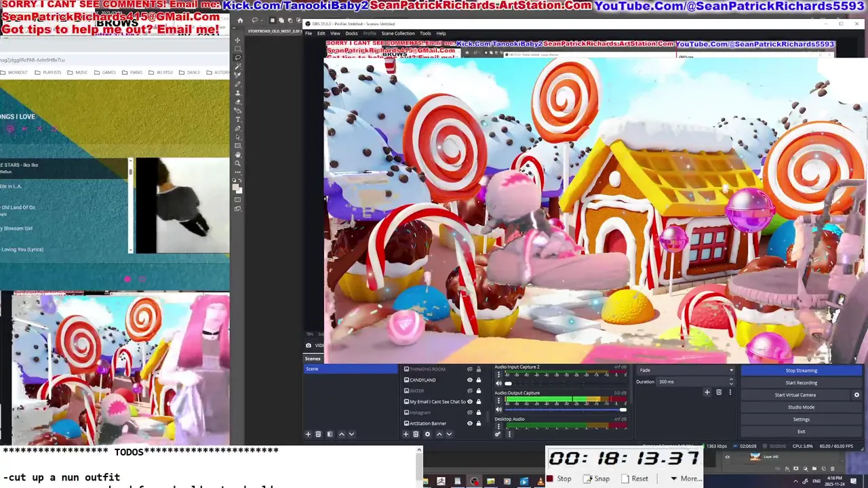Screen dimensions: 868x488
Task: Open the OBS View menu
Action: pos(335,33)
